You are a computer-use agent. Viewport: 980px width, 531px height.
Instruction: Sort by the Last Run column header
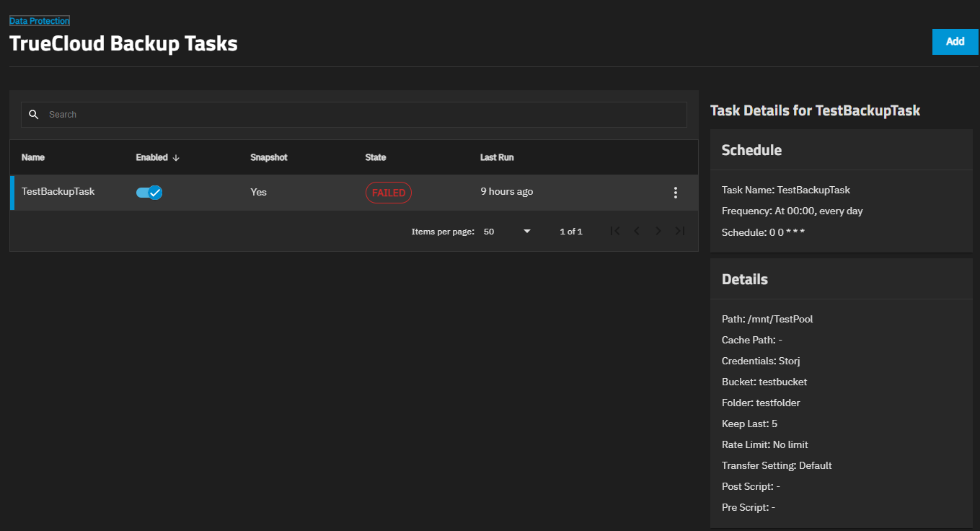tap(497, 157)
